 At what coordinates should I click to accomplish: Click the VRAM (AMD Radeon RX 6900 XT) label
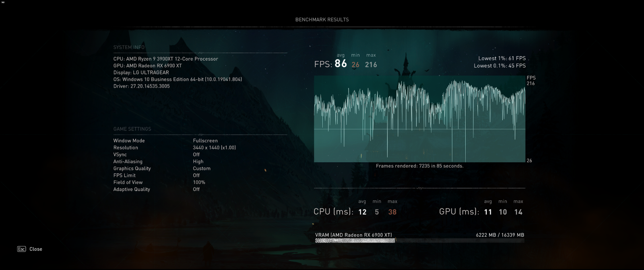point(353,235)
